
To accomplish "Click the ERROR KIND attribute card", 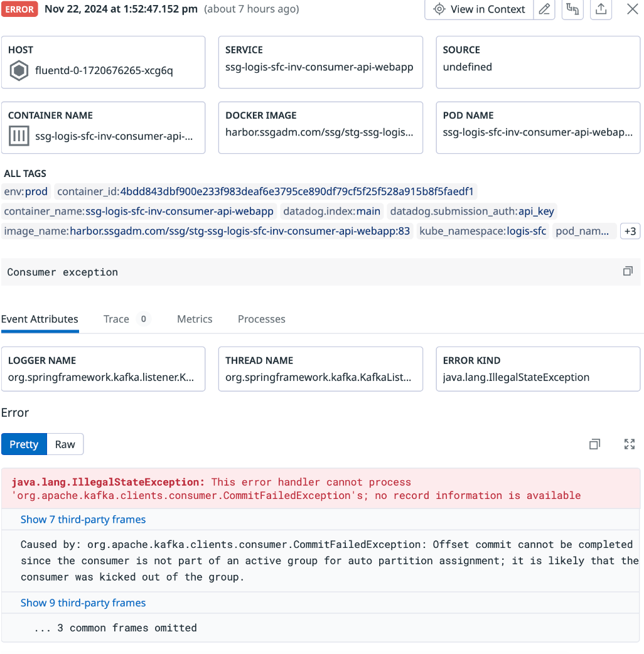I will pyautogui.click(x=538, y=369).
